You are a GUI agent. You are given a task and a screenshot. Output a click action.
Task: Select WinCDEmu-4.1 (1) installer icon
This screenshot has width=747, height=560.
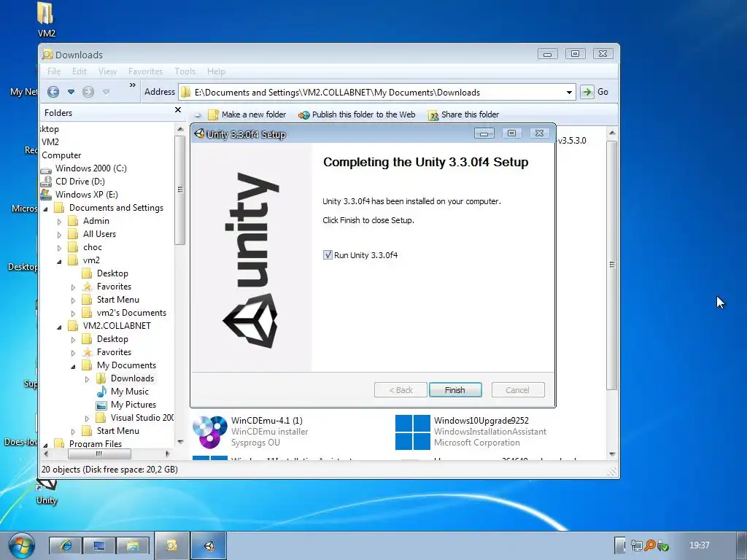pos(209,432)
